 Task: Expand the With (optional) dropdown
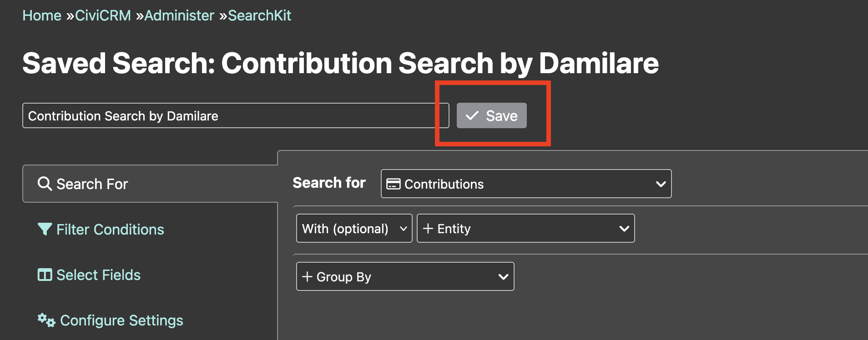[354, 228]
